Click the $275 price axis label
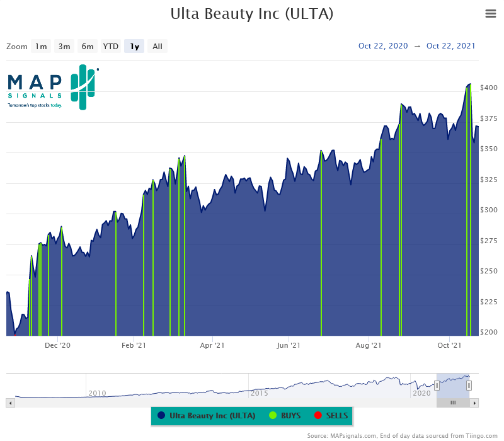 click(x=489, y=241)
